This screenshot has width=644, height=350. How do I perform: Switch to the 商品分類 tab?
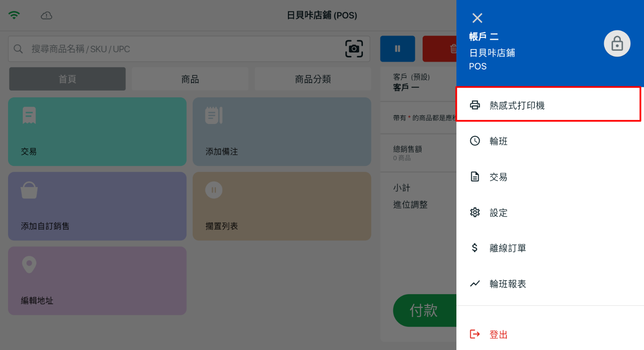pos(312,79)
